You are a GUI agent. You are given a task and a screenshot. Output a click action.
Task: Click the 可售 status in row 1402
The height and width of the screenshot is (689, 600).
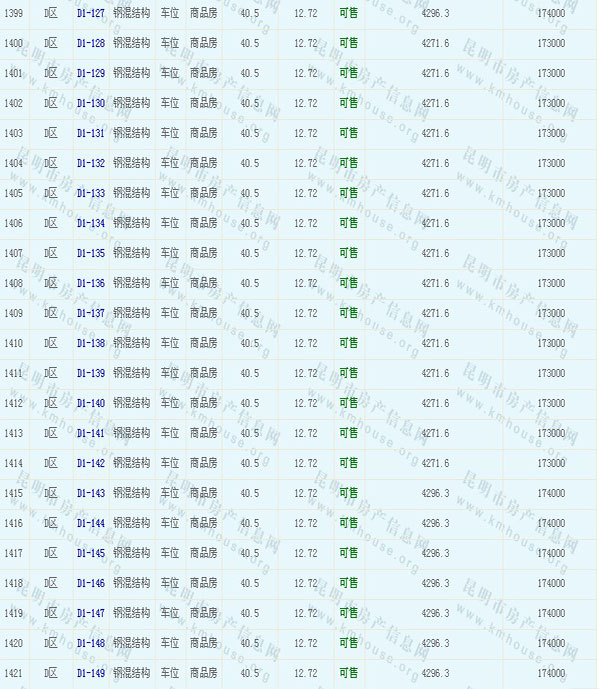348,103
